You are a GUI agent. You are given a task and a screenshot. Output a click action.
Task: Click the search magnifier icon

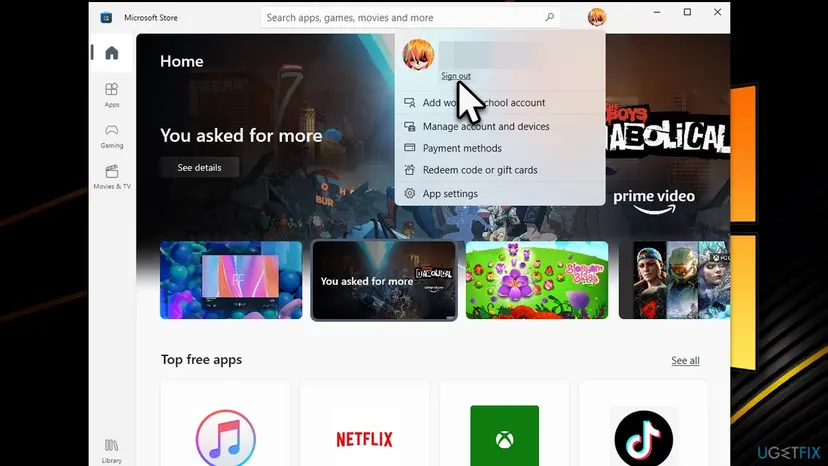pos(549,17)
